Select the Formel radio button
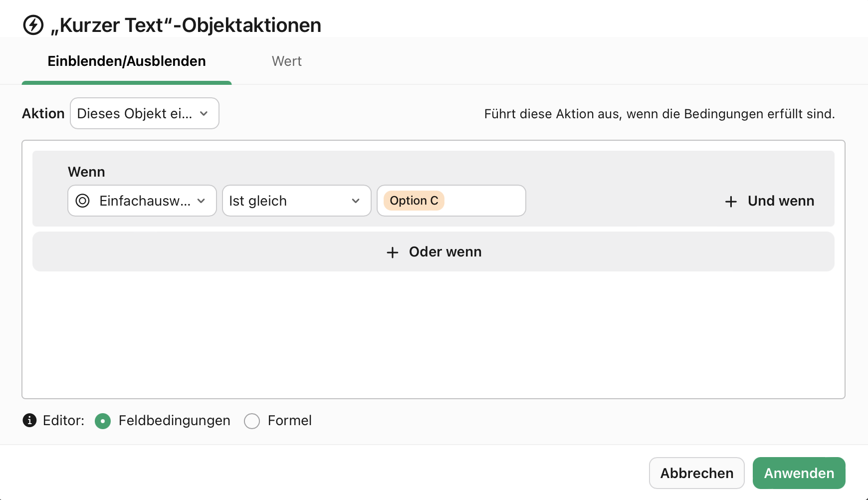 pyautogui.click(x=252, y=421)
